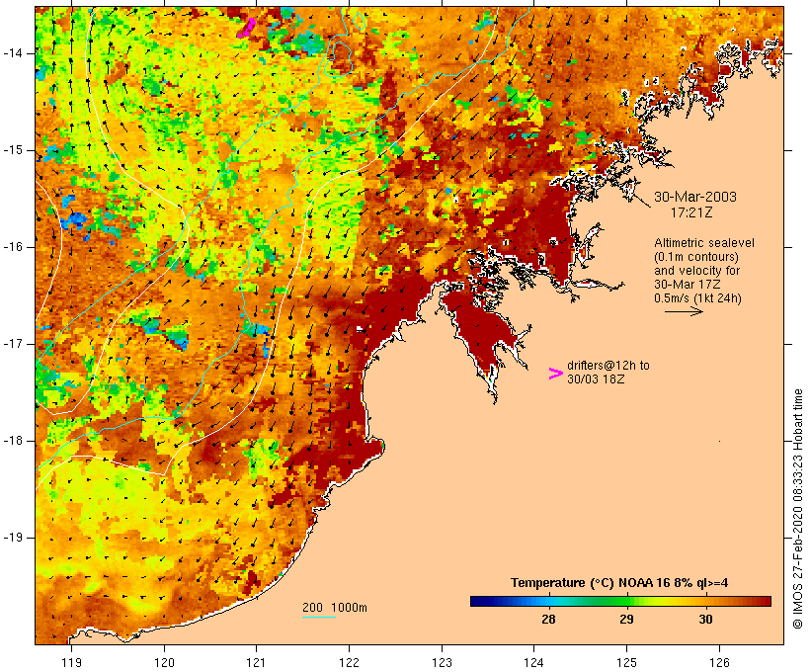The width and height of the screenshot is (810, 672).
Task: Click the 'drifters@12h to' legend text
Action: 608,366
